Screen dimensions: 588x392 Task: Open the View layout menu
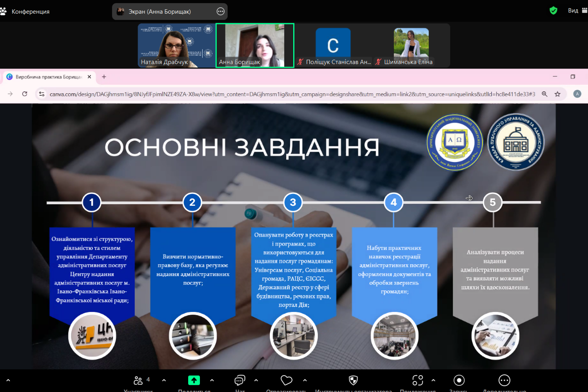tap(577, 11)
